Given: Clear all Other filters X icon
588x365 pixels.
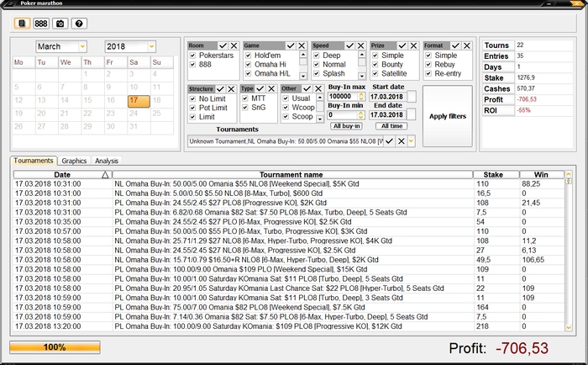Looking at the screenshot, I should pyautogui.click(x=318, y=88).
